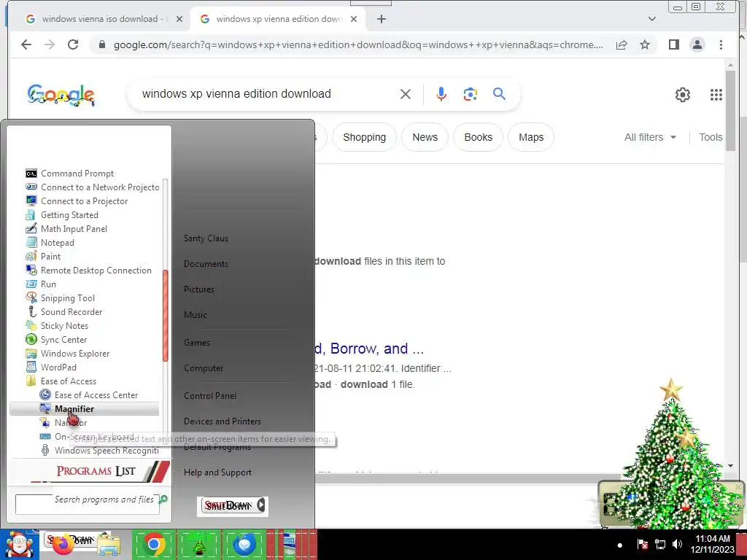The height and width of the screenshot is (560, 747).
Task: Open Documents from Start menu
Action: [206, 264]
